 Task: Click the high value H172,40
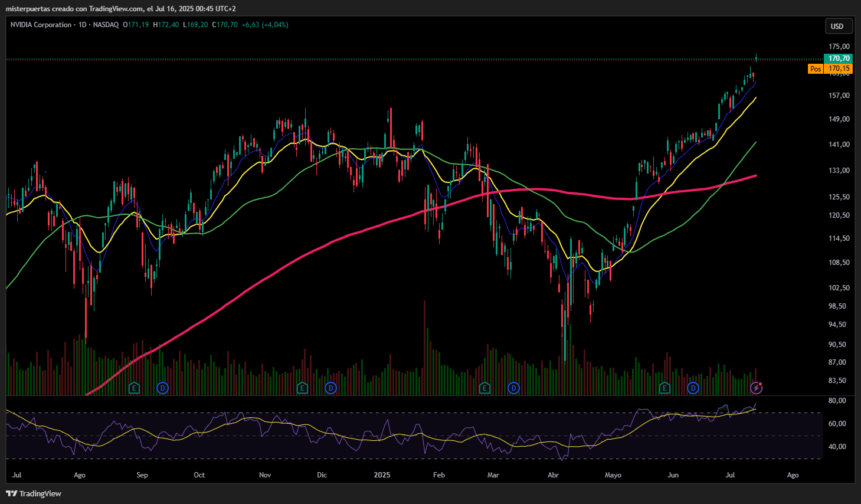166,25
